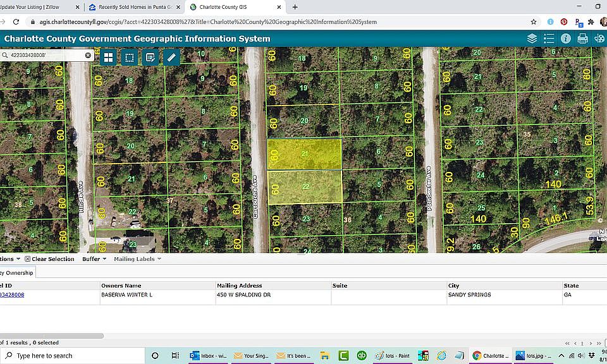Open the parcel ID link in results
The image size is (607, 364).
click(12, 294)
